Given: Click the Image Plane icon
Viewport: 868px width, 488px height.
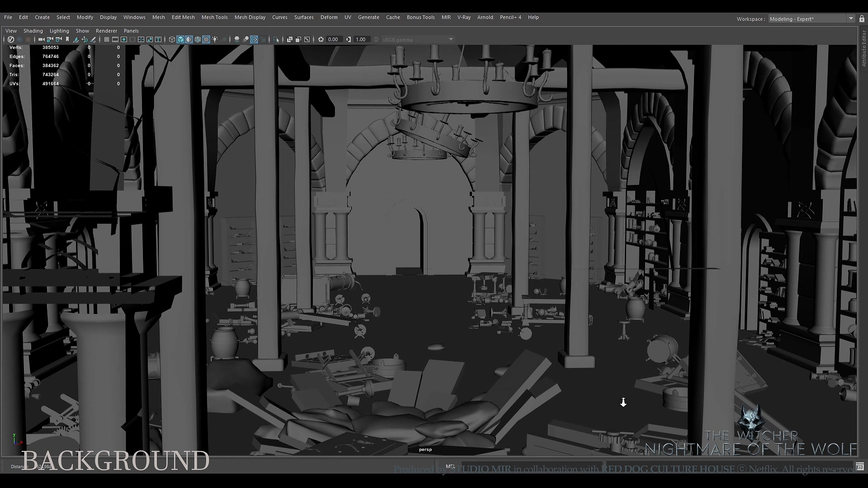Looking at the screenshot, I should tap(76, 39).
